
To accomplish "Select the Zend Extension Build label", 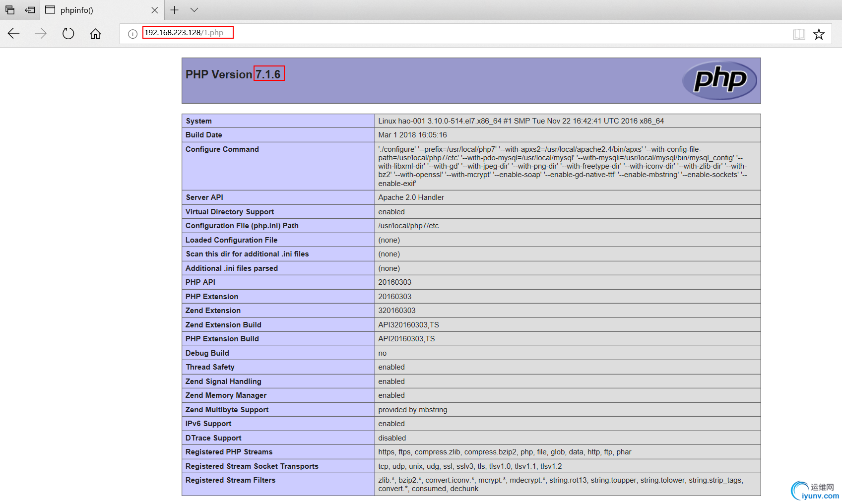I will click(x=223, y=325).
